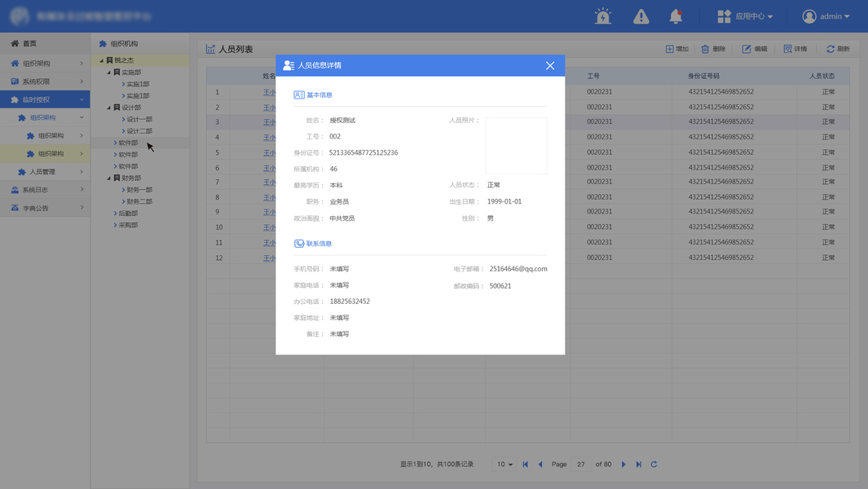Click the 增加 add icon
Screen dimensions: 868x489
pos(669,49)
